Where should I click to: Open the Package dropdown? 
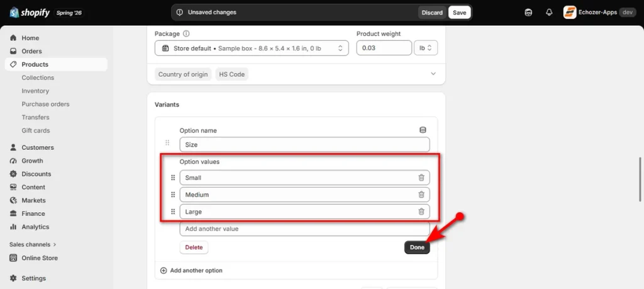(x=252, y=48)
